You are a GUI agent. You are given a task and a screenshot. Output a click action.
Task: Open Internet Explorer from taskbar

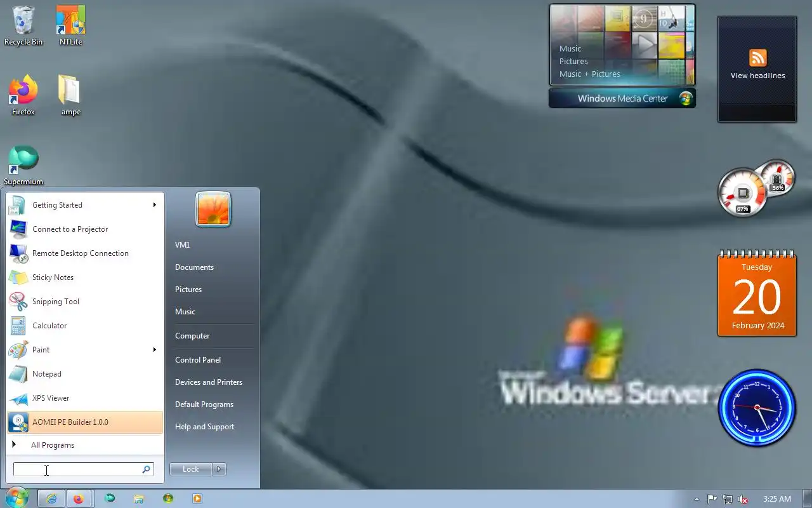click(x=51, y=499)
